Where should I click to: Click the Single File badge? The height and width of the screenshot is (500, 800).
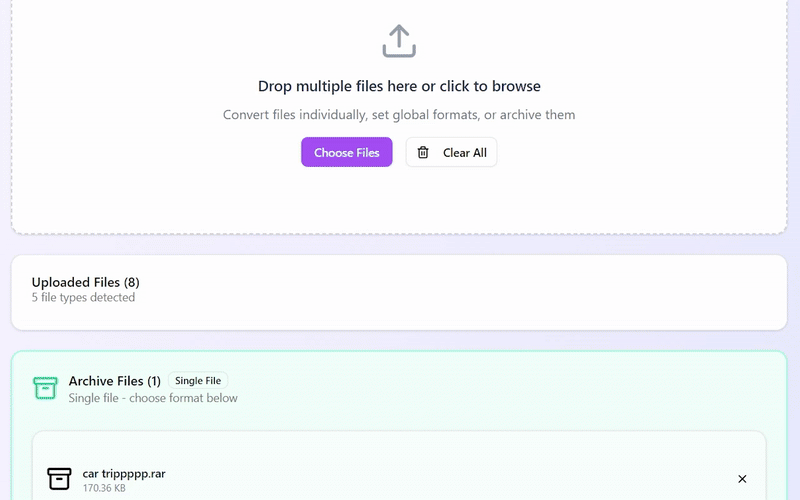click(198, 381)
